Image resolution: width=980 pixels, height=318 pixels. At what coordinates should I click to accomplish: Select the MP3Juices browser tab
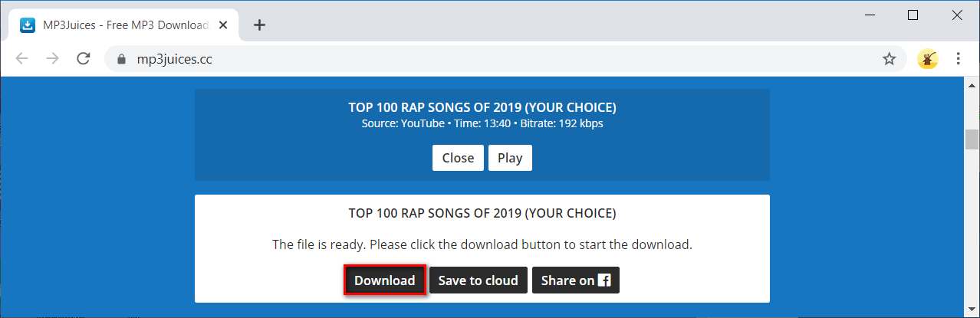point(115,25)
